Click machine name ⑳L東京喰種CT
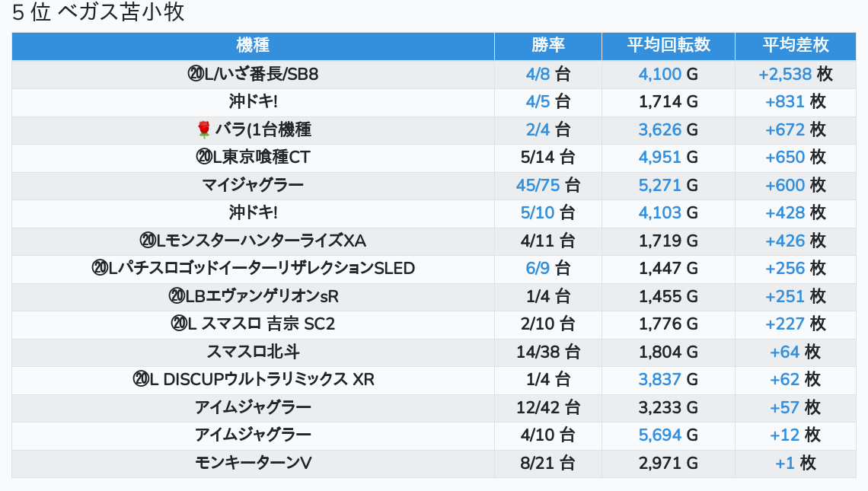868x491 pixels. click(253, 158)
